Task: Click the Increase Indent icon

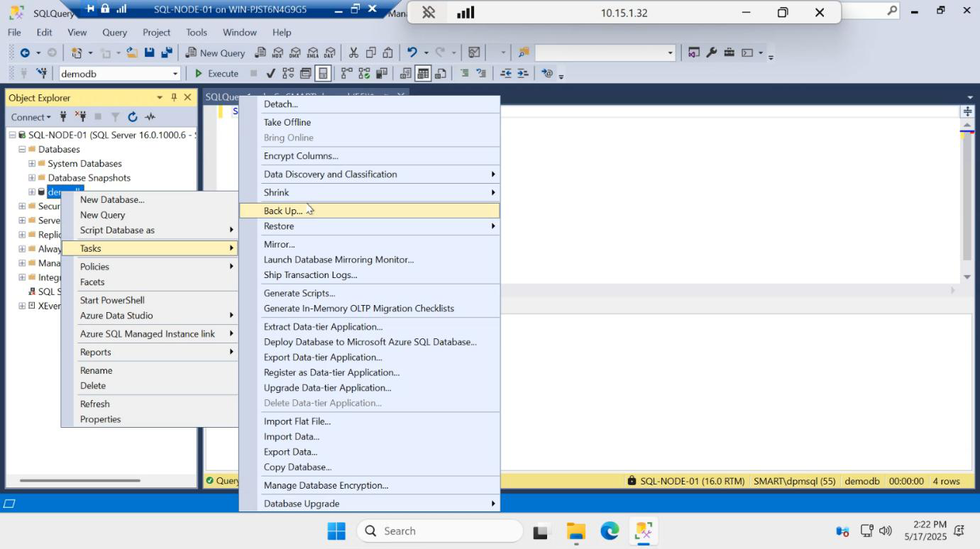Action: pos(523,73)
